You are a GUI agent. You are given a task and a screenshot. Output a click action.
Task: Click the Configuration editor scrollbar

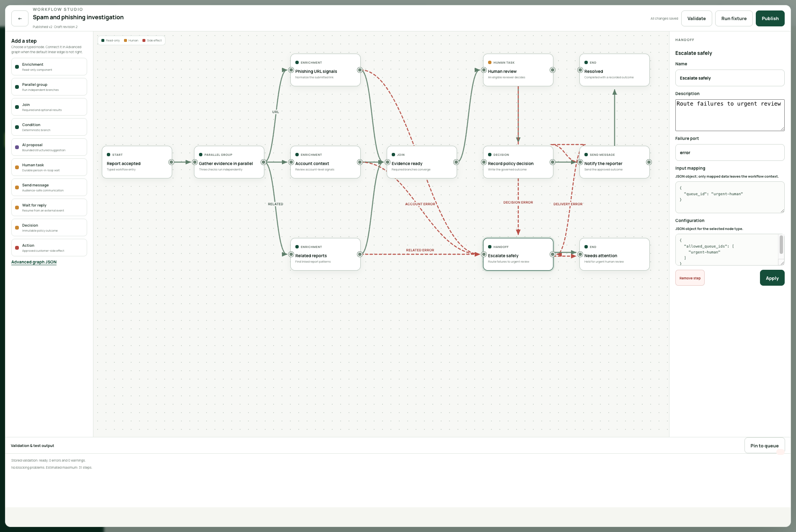(x=781, y=245)
